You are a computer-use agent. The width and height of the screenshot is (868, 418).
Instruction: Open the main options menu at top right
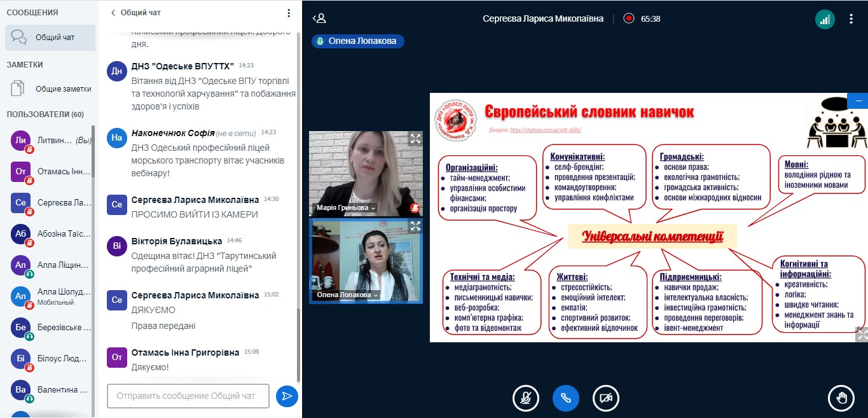click(x=851, y=19)
